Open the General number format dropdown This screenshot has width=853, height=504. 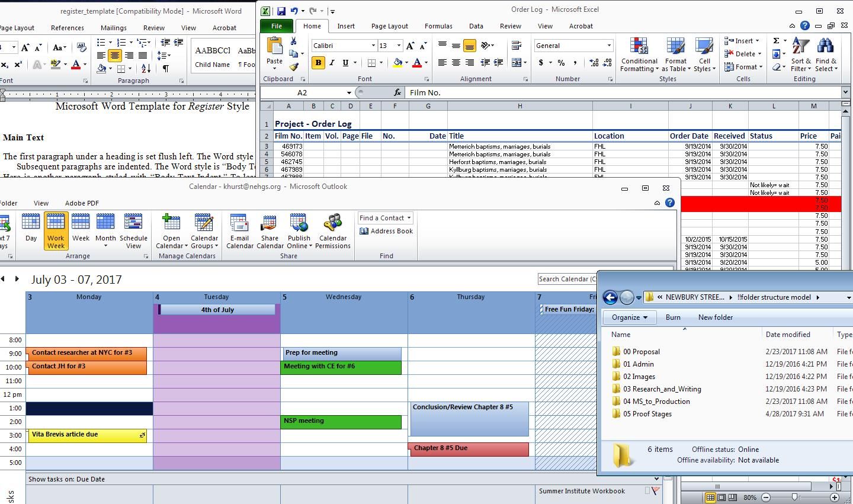click(608, 46)
